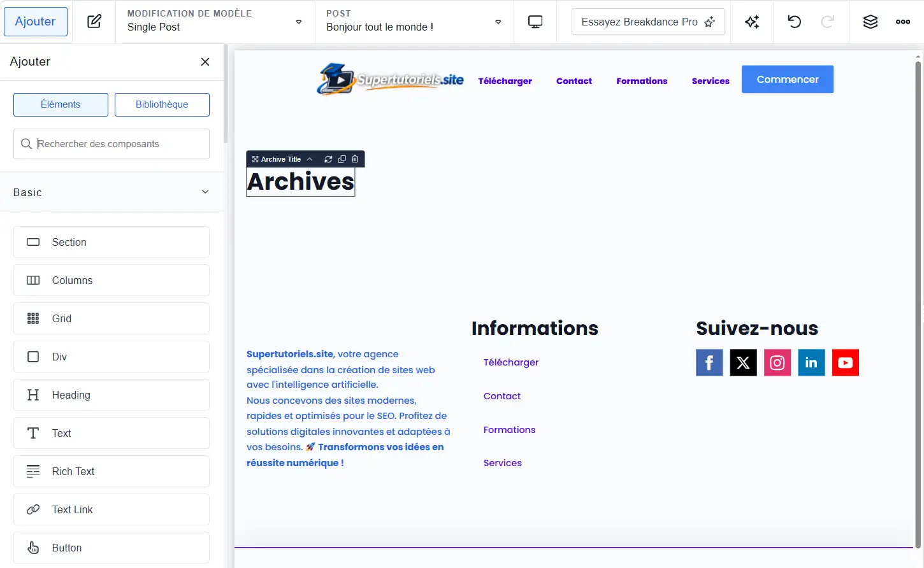Screen dimensions: 924x568
Task: Redo the last undone change
Action: [828, 22]
